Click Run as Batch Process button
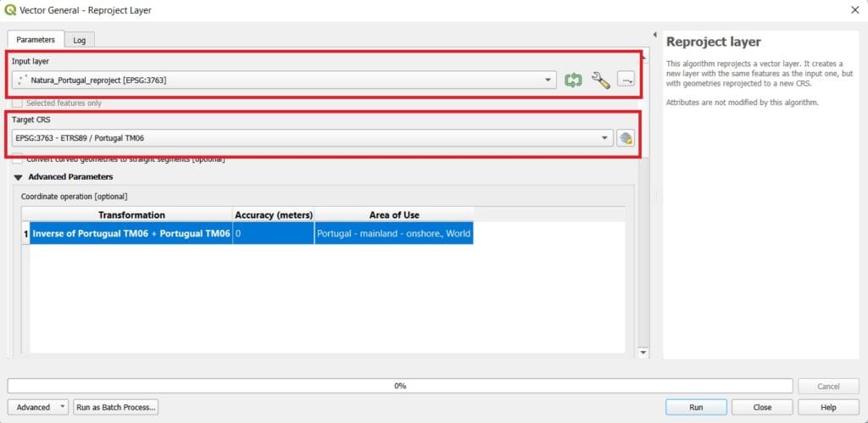Image resolution: width=868 pixels, height=423 pixels. pos(116,407)
